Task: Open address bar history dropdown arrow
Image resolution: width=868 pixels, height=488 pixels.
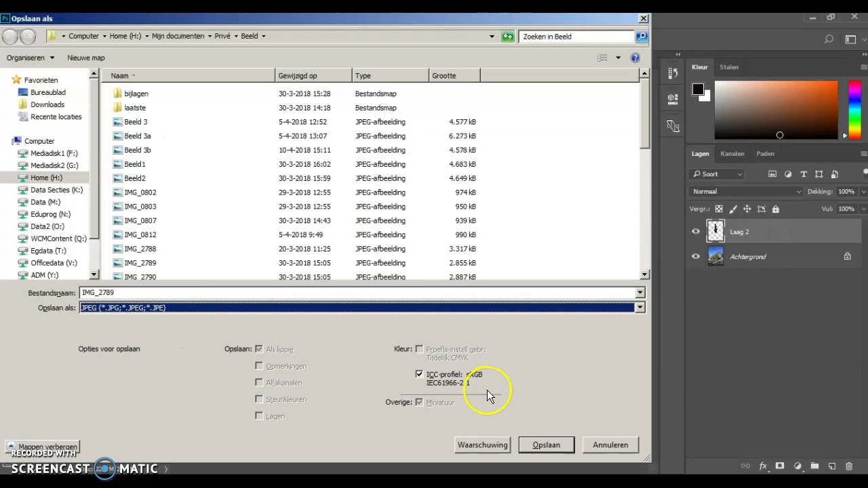Action: [x=492, y=37]
